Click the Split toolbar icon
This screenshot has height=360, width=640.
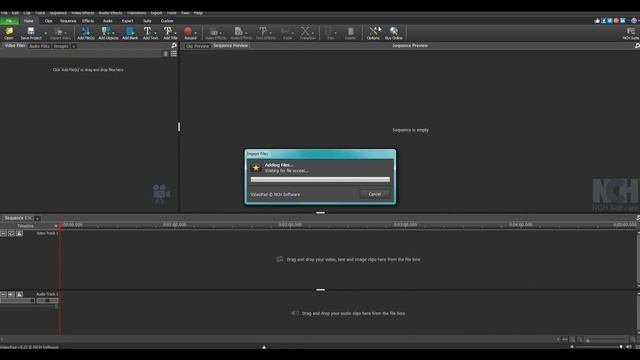(x=330, y=33)
